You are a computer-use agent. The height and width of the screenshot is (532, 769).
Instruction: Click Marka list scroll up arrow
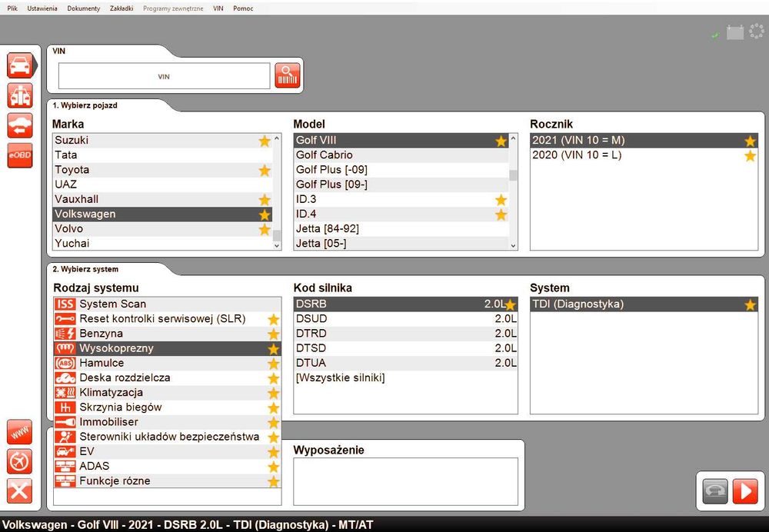tap(277, 138)
